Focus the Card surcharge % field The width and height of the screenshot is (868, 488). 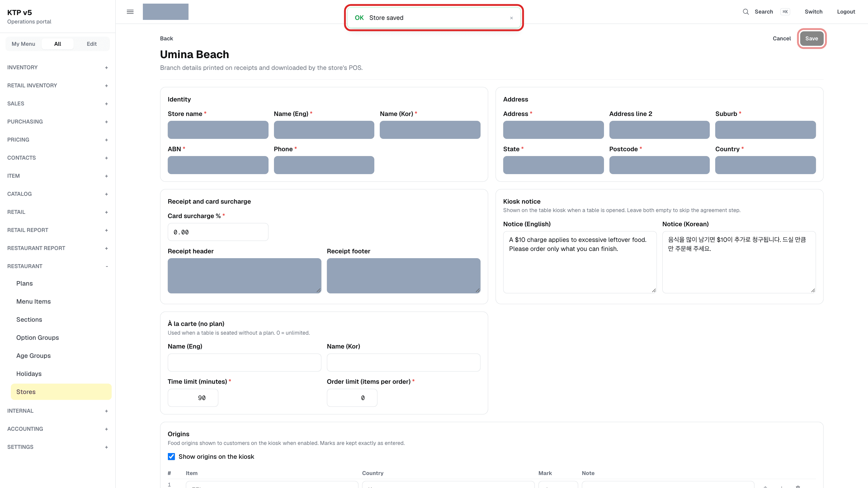click(x=218, y=232)
